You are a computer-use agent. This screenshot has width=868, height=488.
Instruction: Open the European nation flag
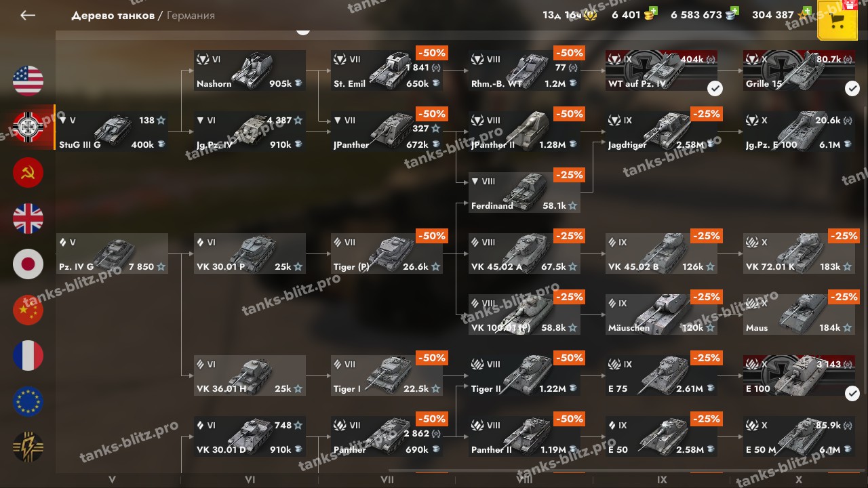coord(28,401)
